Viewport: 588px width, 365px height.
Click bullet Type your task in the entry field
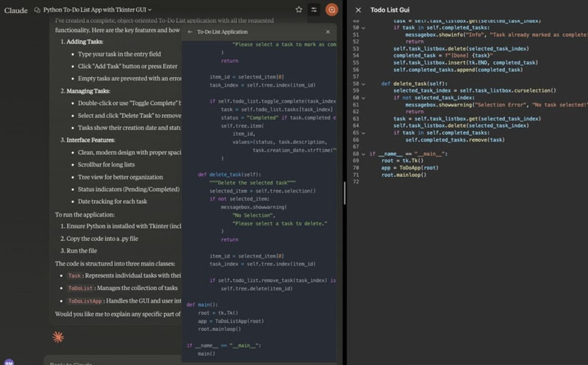pyautogui.click(x=119, y=54)
